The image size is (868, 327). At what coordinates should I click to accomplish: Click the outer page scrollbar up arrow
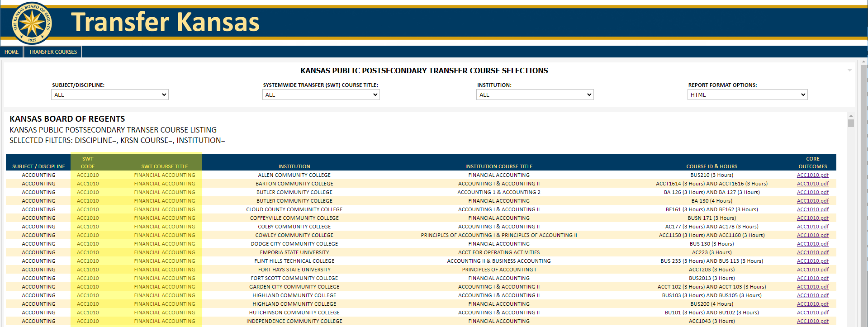pos(863,61)
